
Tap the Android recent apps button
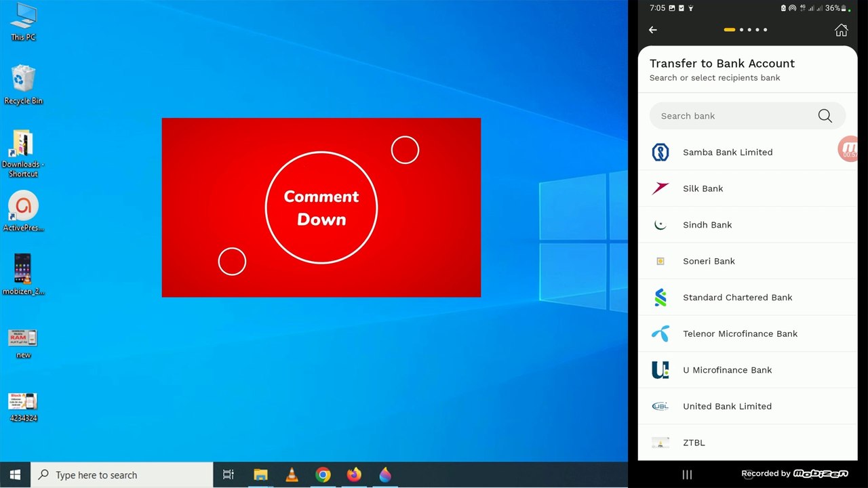point(687,474)
